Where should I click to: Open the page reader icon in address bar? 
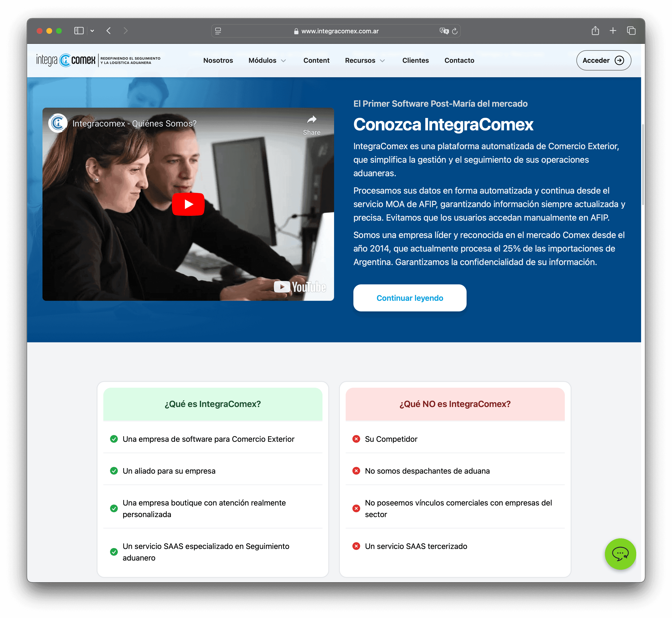point(218,31)
